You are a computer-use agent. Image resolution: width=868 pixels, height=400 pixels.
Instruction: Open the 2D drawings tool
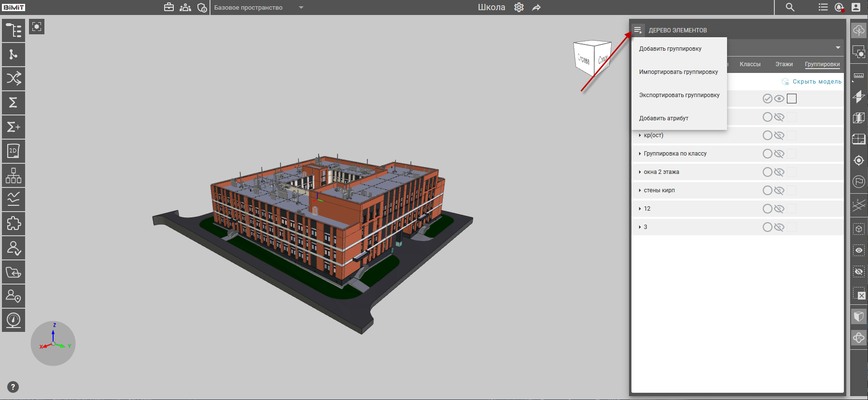point(14,151)
